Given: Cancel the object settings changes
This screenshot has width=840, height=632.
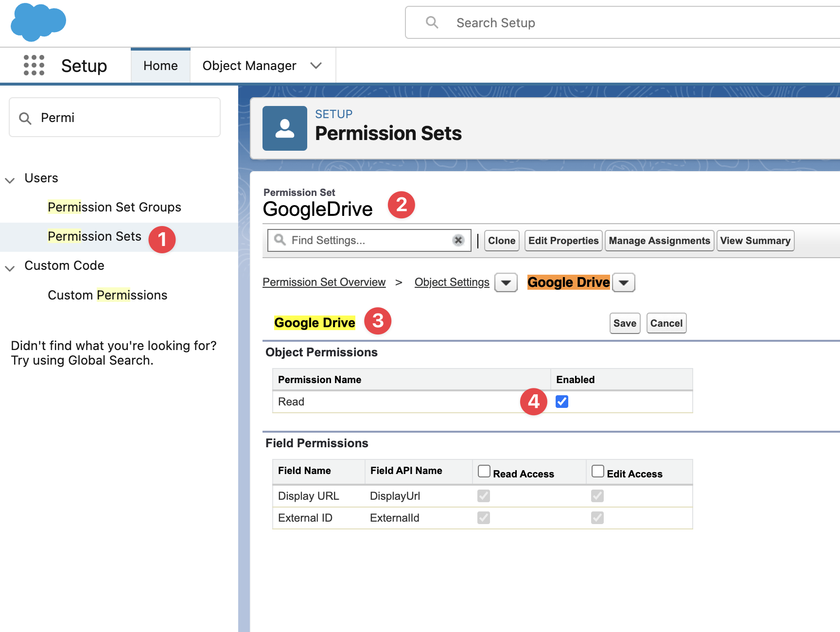Looking at the screenshot, I should click(x=666, y=323).
